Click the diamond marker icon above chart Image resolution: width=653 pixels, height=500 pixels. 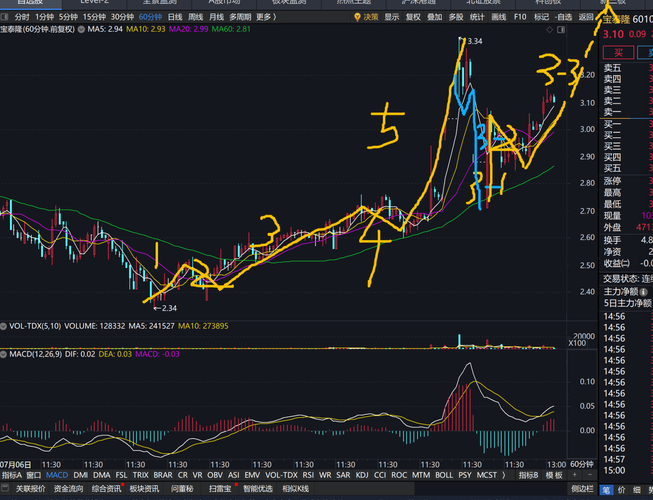pos(550,30)
